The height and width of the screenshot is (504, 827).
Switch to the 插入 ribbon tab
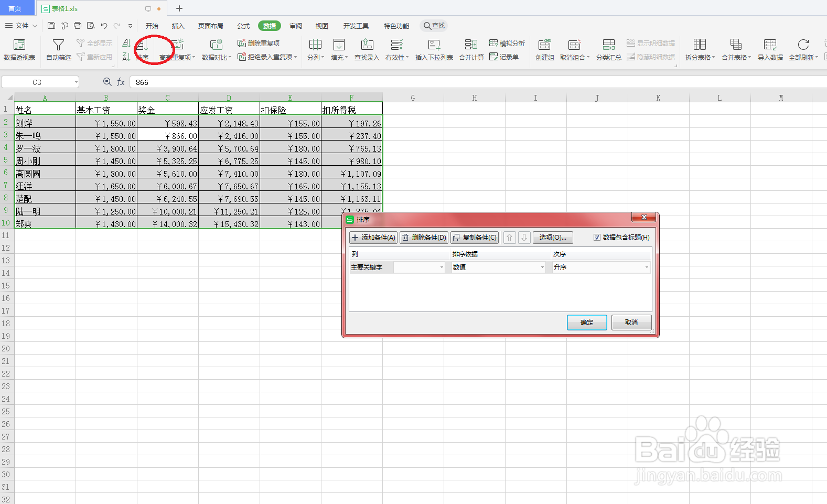pyautogui.click(x=178, y=26)
